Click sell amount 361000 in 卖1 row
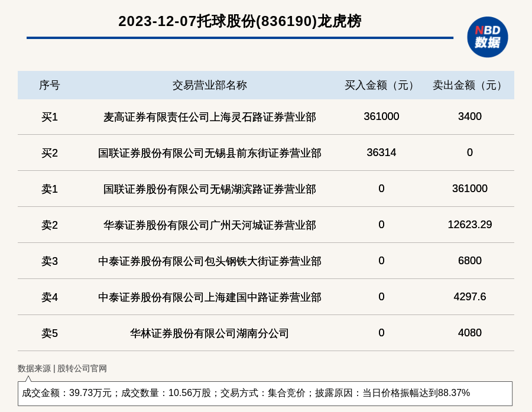Image resolution: width=532 pixels, height=412 pixels. pyautogui.click(x=469, y=189)
